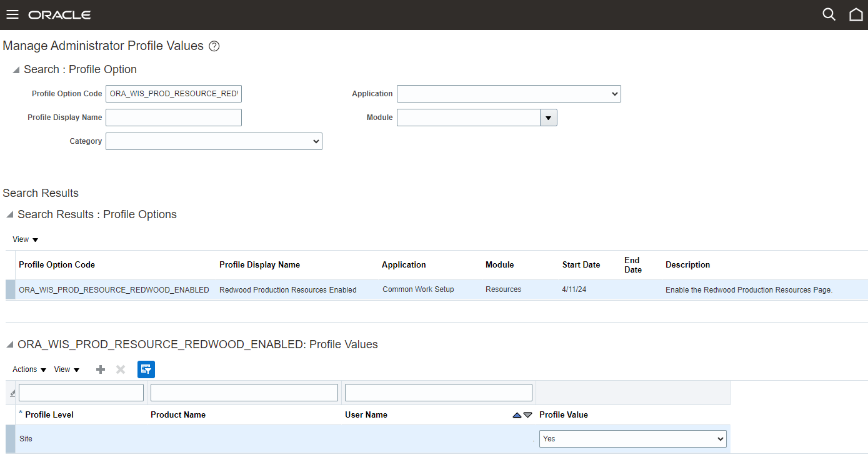Click filter field above User Name column
Screen dimensions: 868x467
coord(439,393)
